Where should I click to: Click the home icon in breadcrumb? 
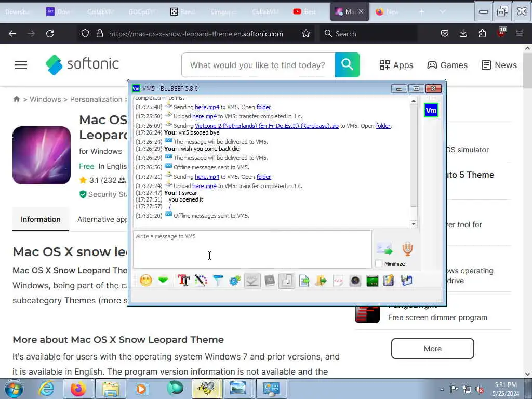pyautogui.click(x=16, y=99)
